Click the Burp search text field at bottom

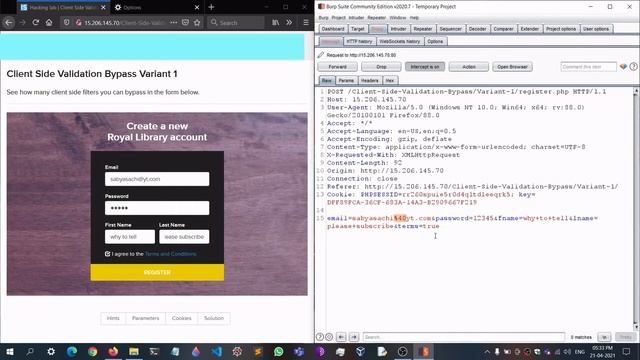pyautogui.click(x=464, y=337)
